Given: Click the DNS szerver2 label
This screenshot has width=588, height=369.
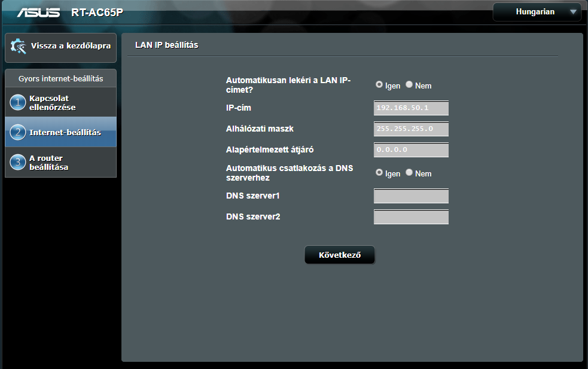Looking at the screenshot, I should coord(253,216).
